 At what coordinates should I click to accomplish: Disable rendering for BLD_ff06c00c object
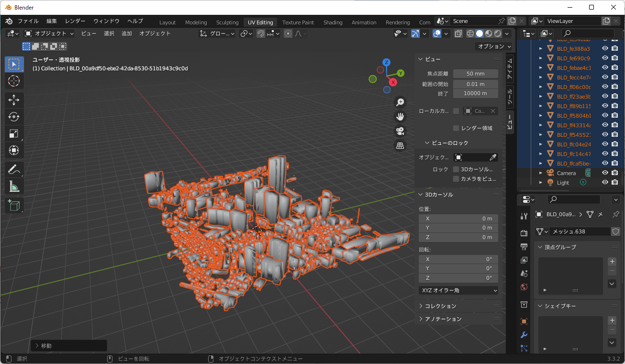[x=615, y=87]
